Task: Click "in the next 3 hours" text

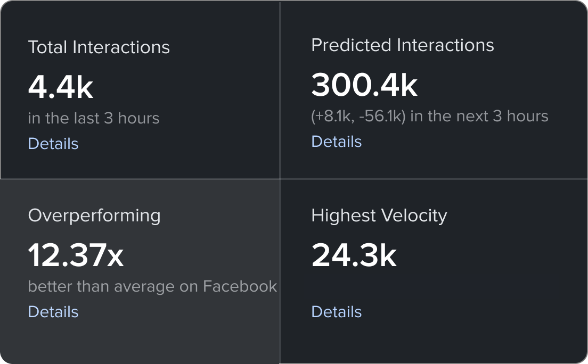Action: (x=479, y=116)
